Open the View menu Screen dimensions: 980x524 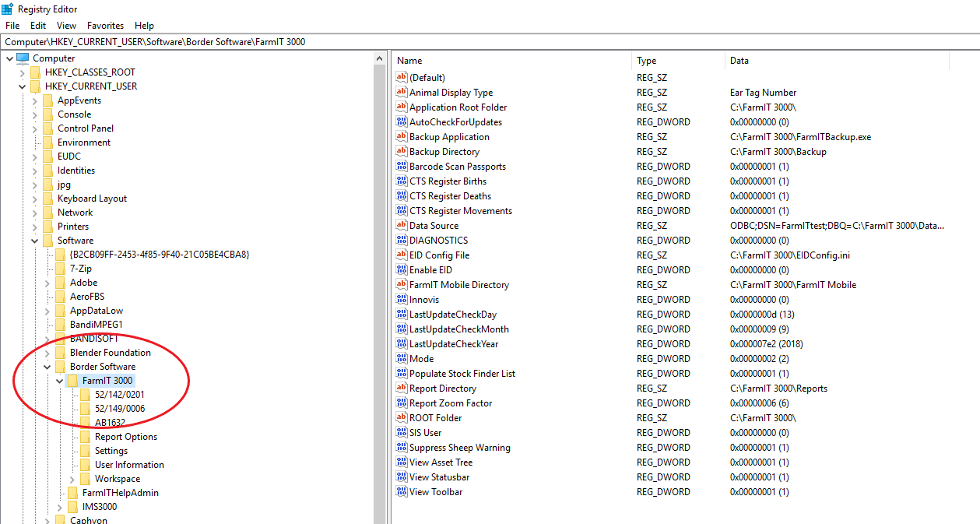67,26
